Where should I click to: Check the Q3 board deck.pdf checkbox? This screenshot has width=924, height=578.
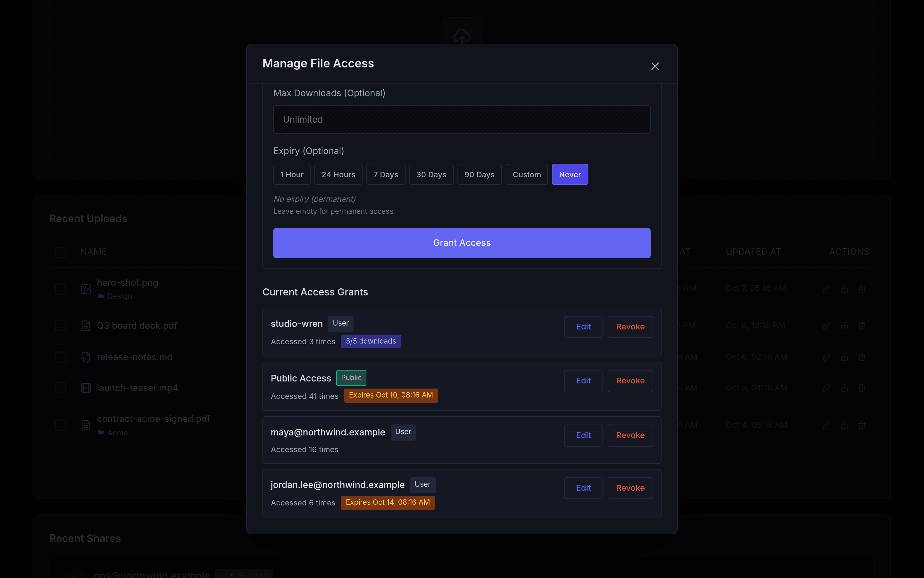coord(60,325)
